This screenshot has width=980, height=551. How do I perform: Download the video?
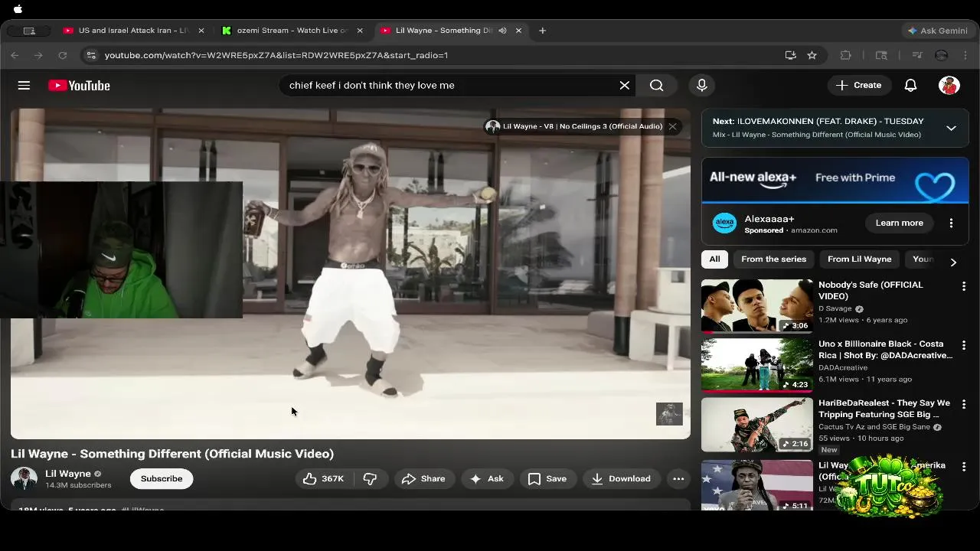(621, 478)
